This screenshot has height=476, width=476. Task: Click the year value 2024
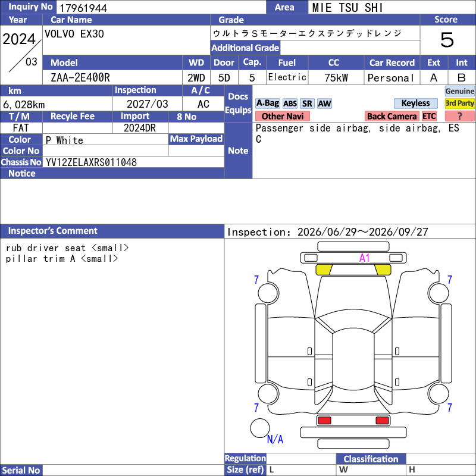(19, 39)
